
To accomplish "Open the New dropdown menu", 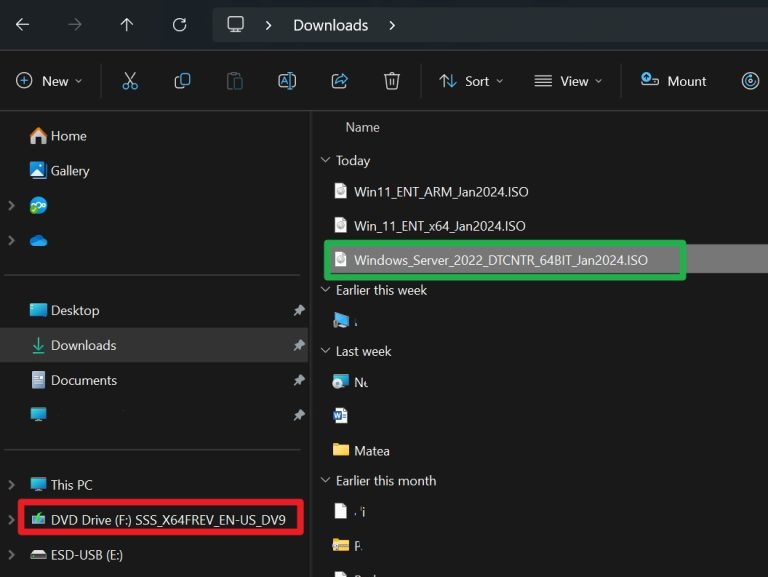I will pyautogui.click(x=50, y=81).
